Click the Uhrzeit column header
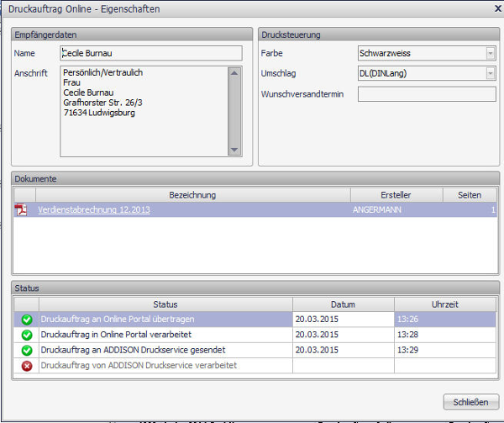Viewport: 504px width, 423px height. (x=445, y=304)
